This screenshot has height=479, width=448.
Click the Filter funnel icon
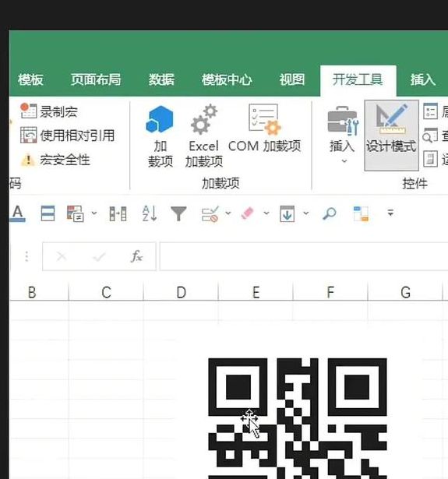(x=178, y=213)
